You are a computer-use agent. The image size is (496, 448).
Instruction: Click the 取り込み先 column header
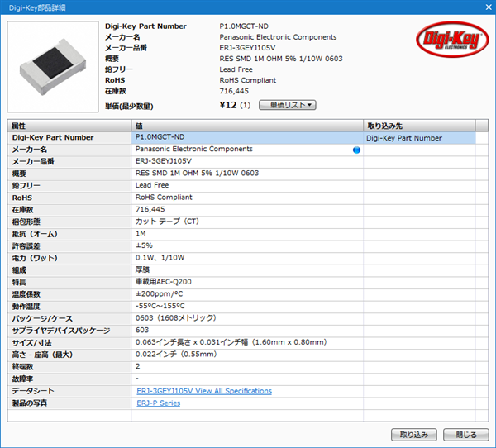419,126
